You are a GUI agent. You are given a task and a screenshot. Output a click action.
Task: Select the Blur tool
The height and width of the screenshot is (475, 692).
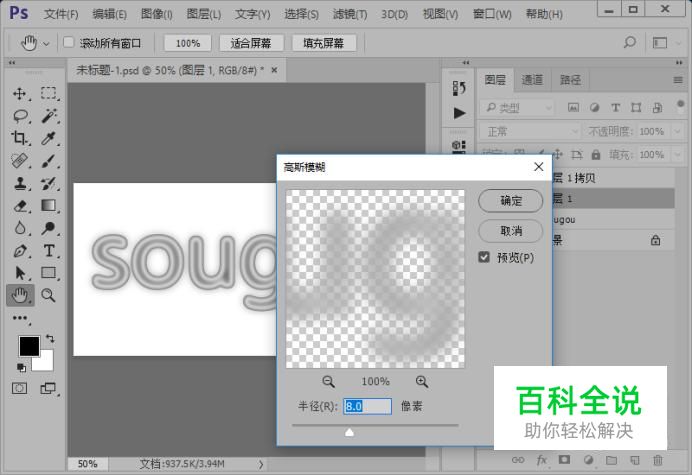pyautogui.click(x=19, y=228)
